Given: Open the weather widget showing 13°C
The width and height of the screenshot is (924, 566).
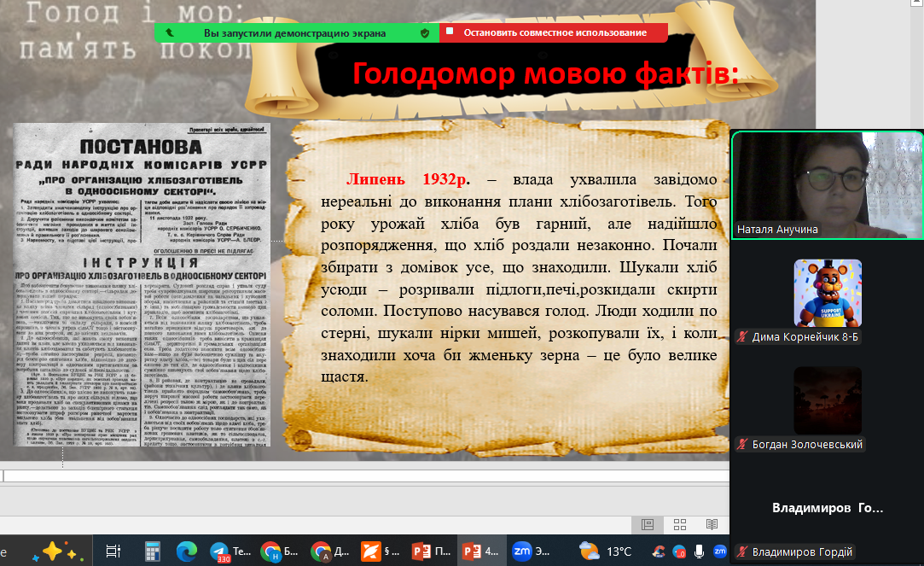Looking at the screenshot, I should (605, 551).
